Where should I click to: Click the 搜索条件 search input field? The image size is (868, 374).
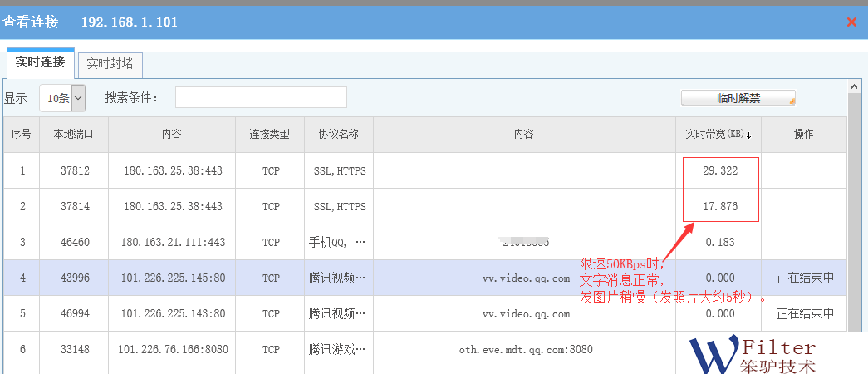261,97
